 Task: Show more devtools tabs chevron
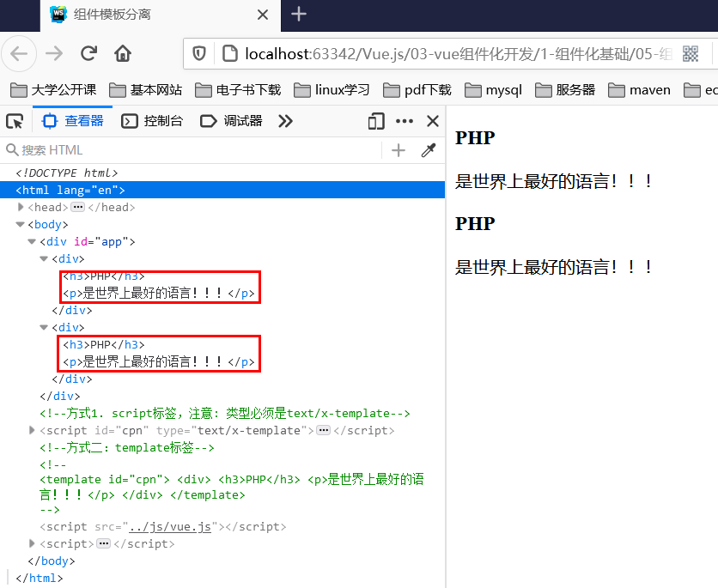coord(285,121)
